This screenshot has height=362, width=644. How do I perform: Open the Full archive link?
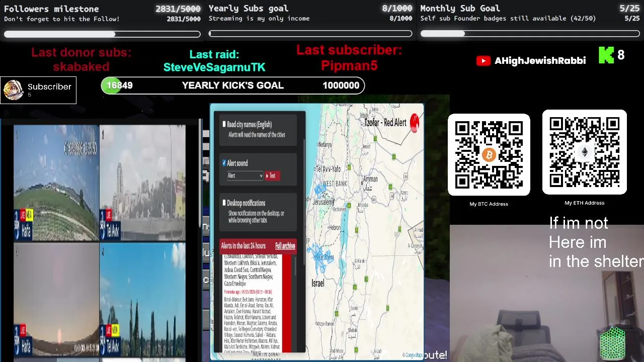(285, 246)
